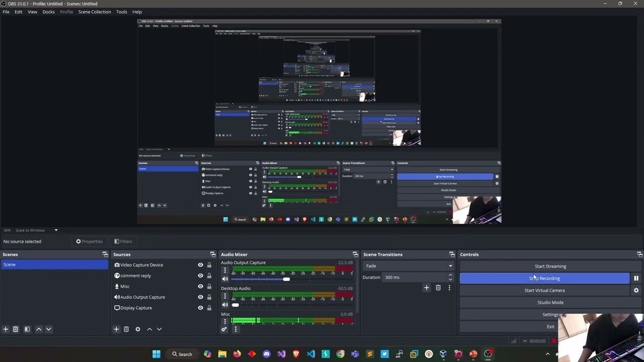Float the Audio Mixer dock icon
Screen dimensions: 644x362
click(x=355, y=254)
